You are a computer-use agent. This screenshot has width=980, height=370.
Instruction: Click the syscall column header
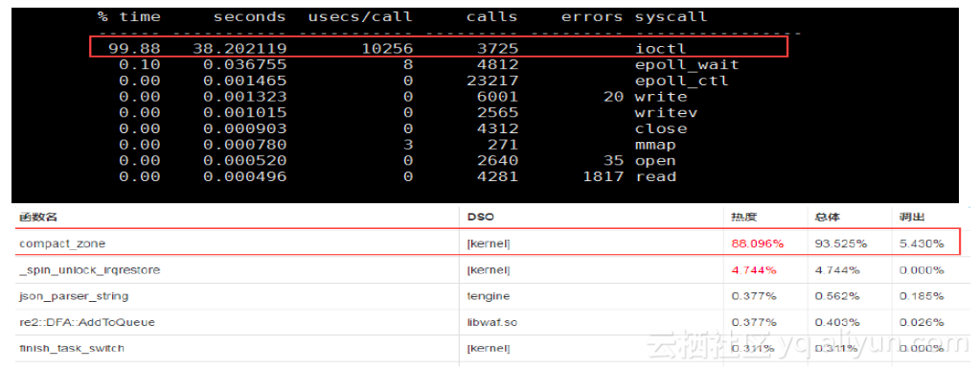(672, 17)
